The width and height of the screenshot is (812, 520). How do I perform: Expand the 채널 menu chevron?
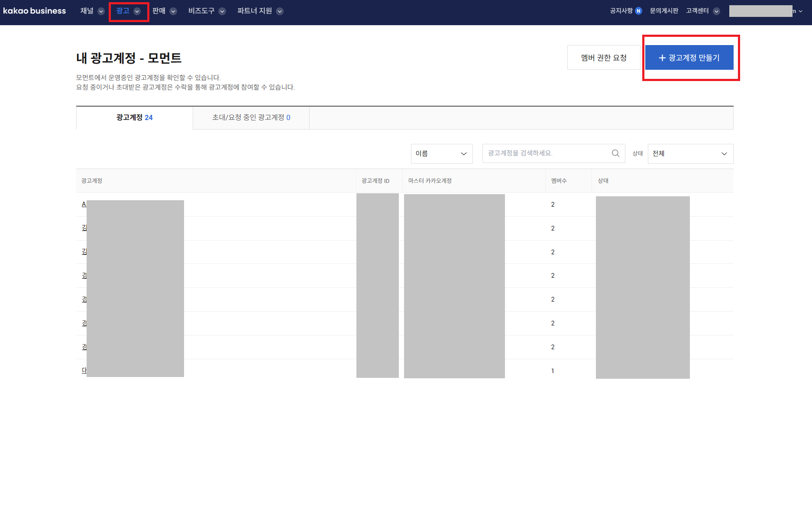100,12
